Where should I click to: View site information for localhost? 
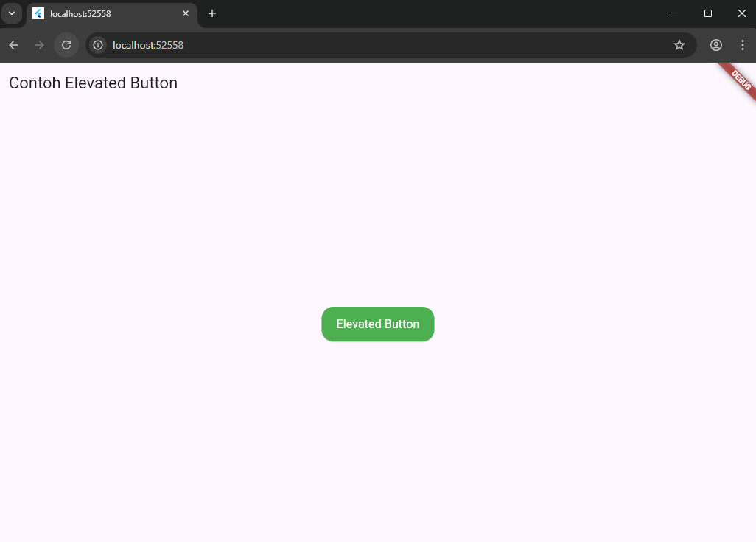[x=98, y=45]
